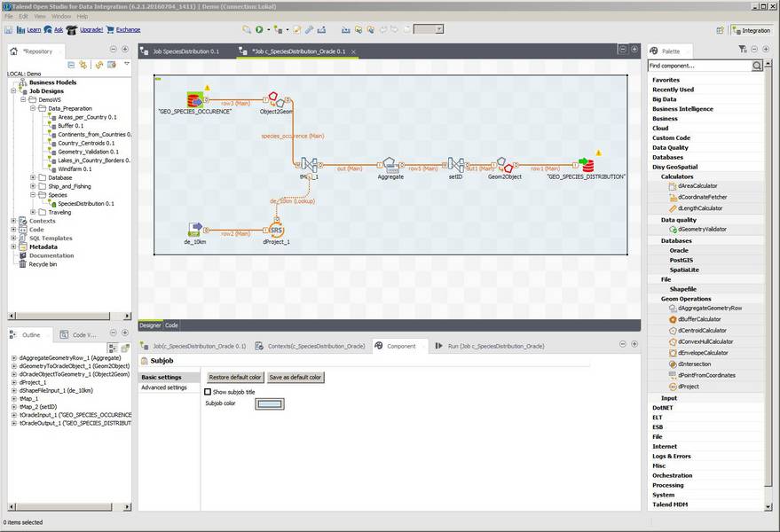Select the Aggregate component on canvas
Viewport: 780px width, 532px height.
389,165
